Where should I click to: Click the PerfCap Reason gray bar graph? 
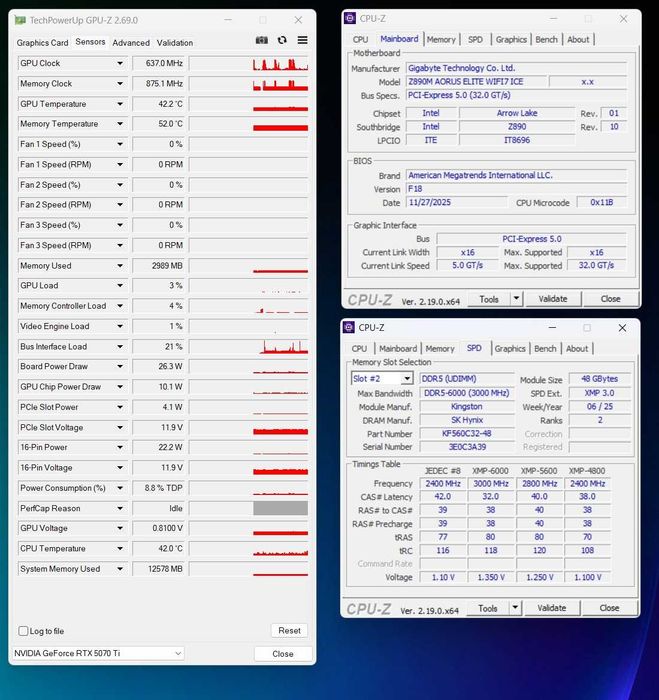280,508
